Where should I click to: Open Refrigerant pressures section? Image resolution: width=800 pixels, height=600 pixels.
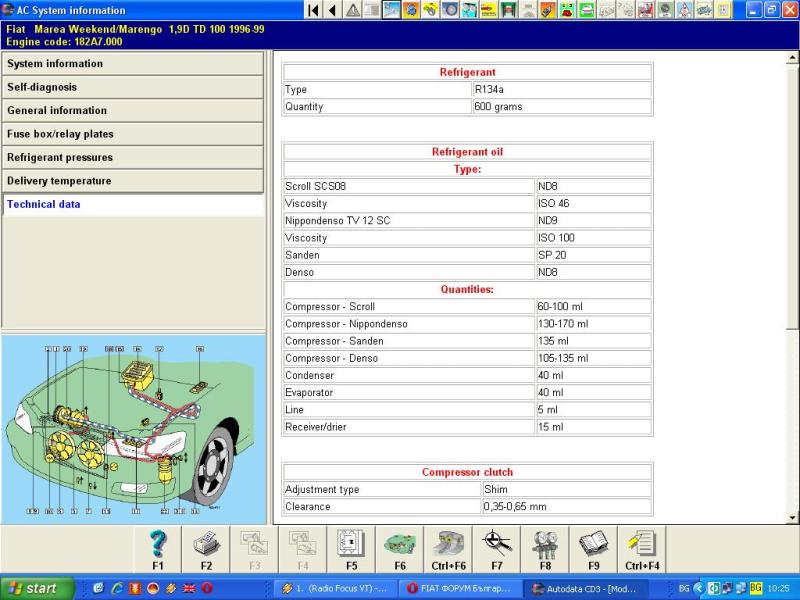click(133, 158)
